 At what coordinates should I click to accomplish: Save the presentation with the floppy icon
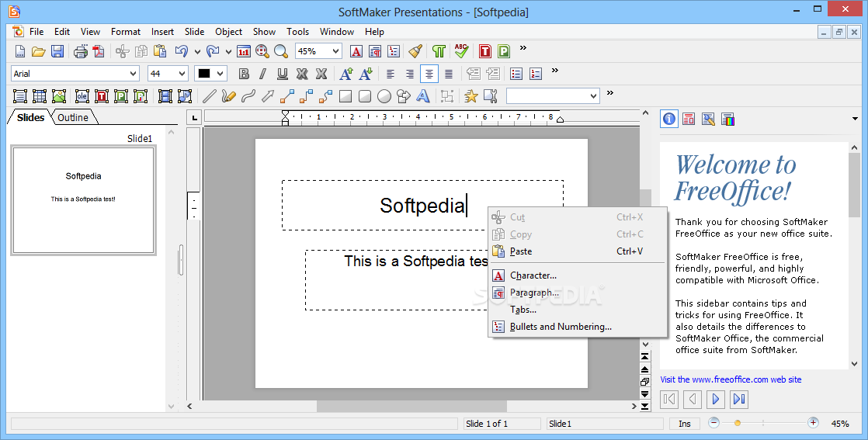[57, 51]
